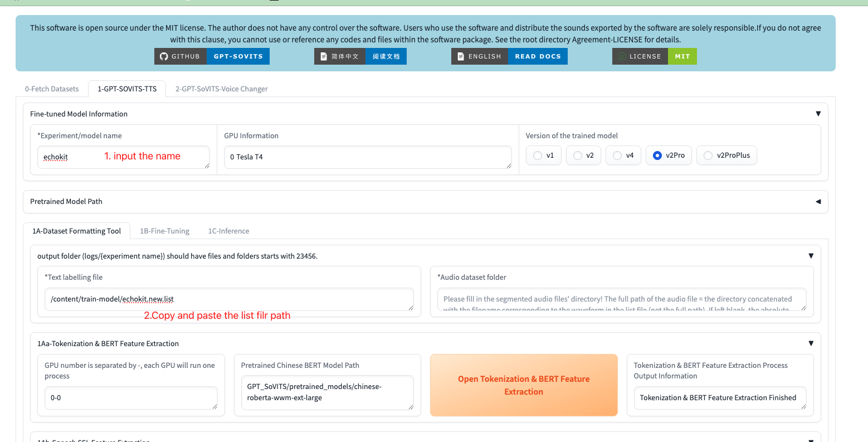
Task: Click the GitHub octocat icon
Action: (164, 56)
